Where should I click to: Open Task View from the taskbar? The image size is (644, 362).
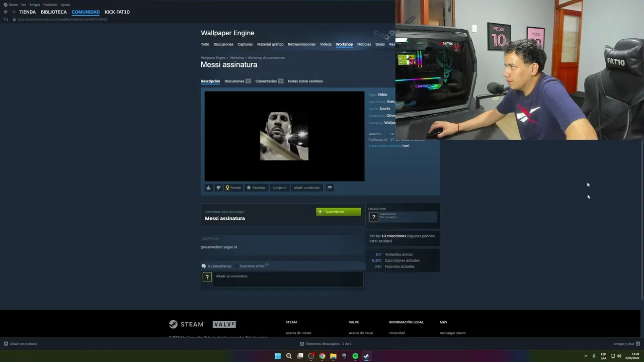[x=300, y=356]
